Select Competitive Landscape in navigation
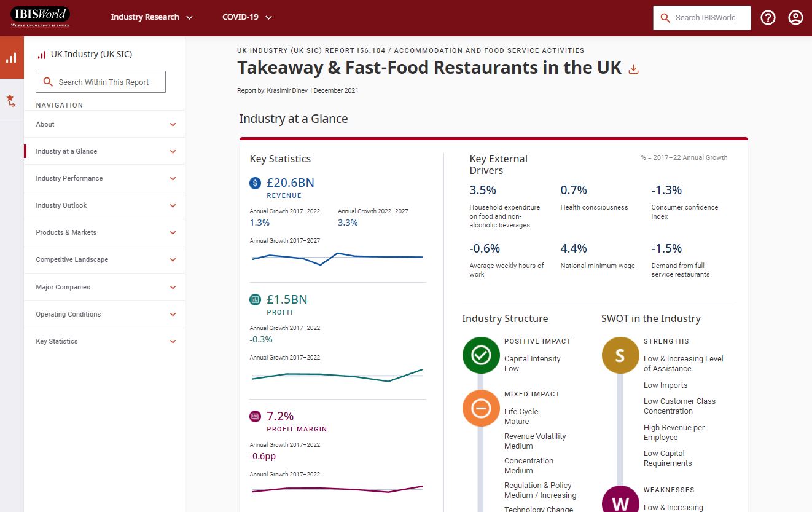This screenshot has width=812, height=512. click(72, 260)
